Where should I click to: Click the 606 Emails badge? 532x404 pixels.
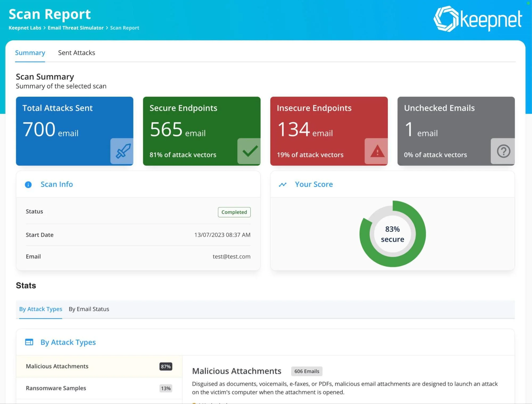307,371
